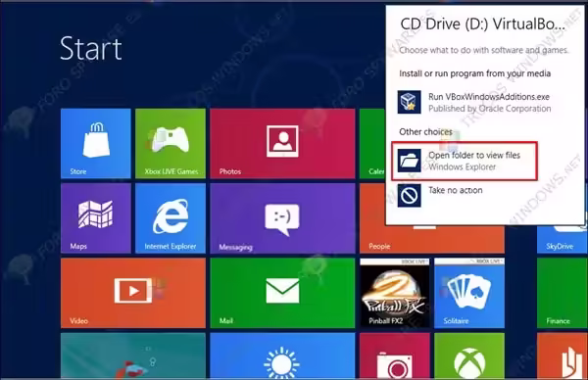Open the Messaging tile
Viewport: 588px width, 380px height.
coord(282,218)
